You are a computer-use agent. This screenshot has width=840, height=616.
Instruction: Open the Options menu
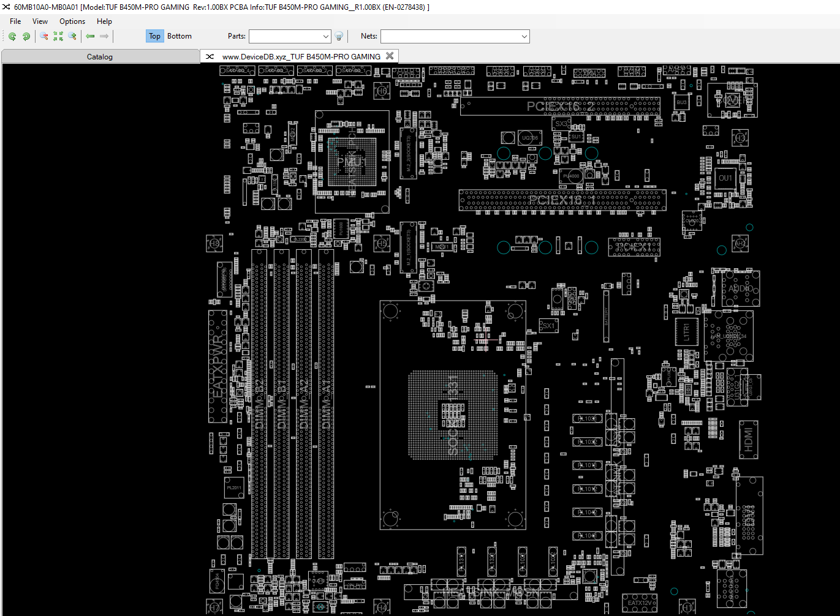point(72,21)
